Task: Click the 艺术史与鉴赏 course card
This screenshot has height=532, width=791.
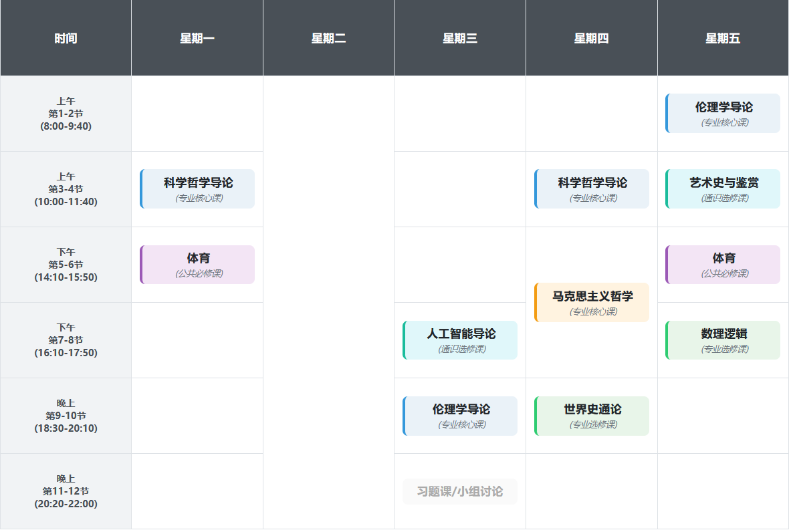Action: pos(723,189)
